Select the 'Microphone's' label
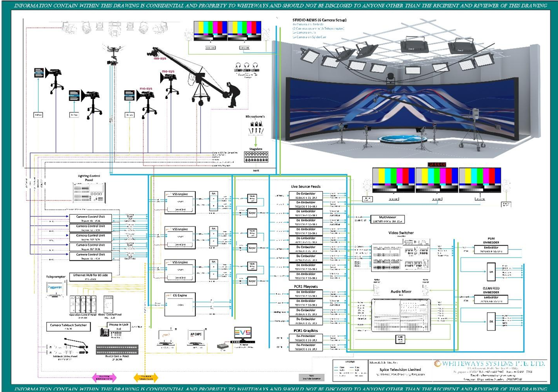The image size is (558, 392). tap(255, 116)
